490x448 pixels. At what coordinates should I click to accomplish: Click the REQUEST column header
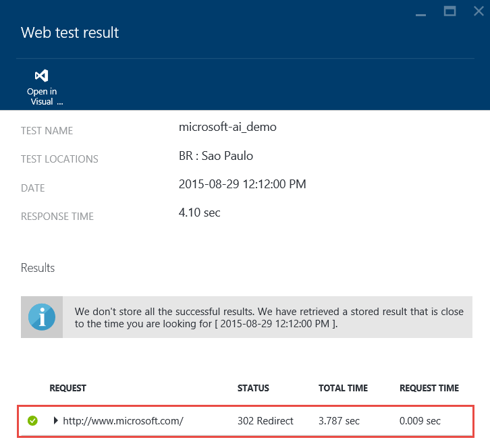(x=67, y=388)
